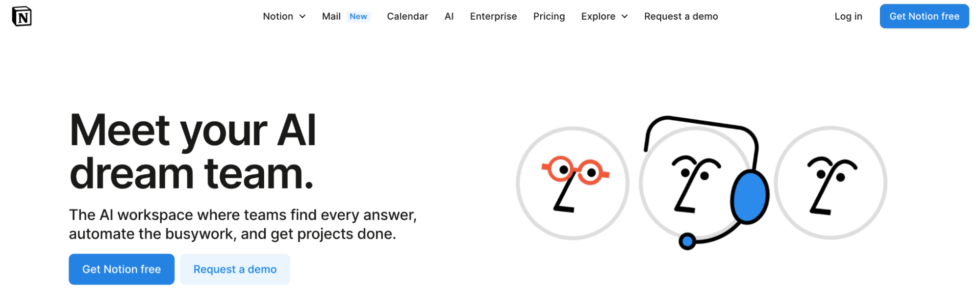Click the orange glasses on face
980x296 pixels.
(x=576, y=170)
